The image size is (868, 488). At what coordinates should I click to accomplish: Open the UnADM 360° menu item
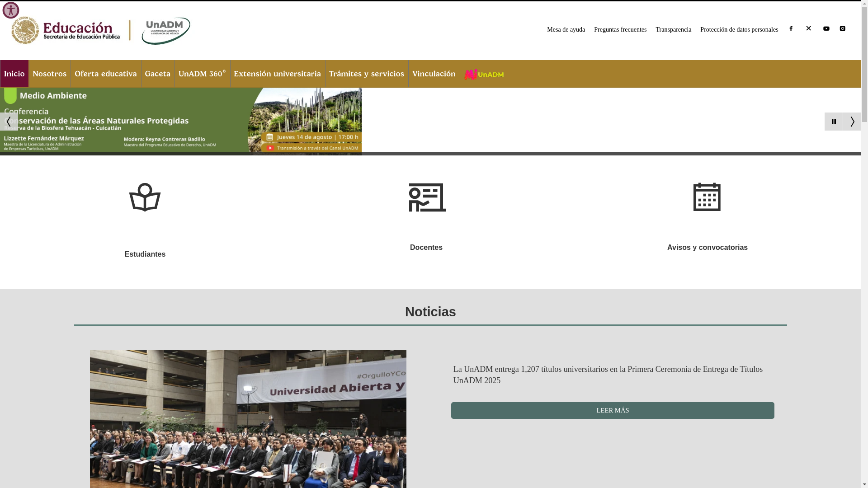coord(202,74)
